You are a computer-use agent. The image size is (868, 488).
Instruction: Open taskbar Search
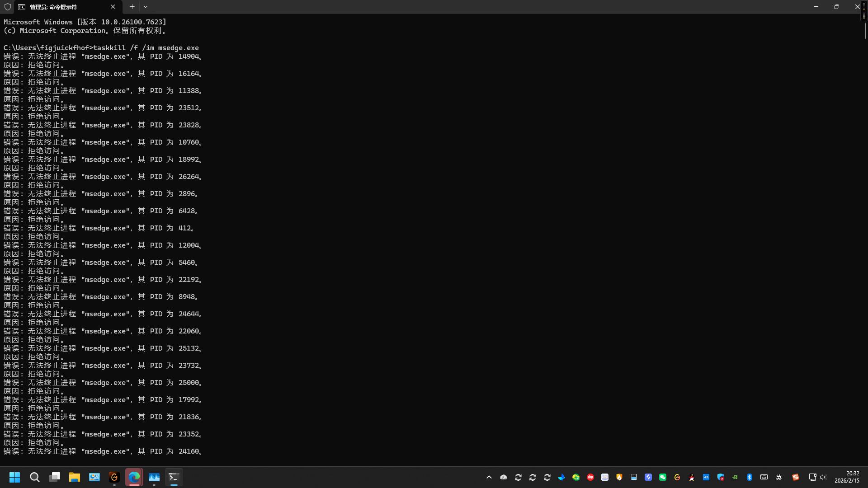point(35,477)
